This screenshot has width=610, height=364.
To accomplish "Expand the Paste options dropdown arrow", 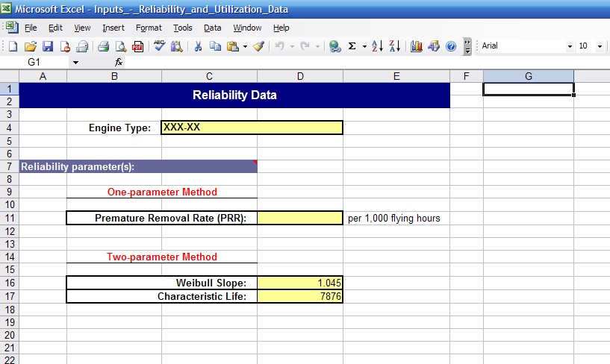I will coord(245,46).
